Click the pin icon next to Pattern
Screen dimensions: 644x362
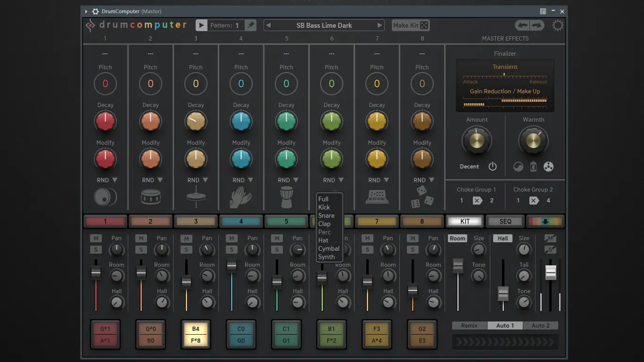pos(251,25)
